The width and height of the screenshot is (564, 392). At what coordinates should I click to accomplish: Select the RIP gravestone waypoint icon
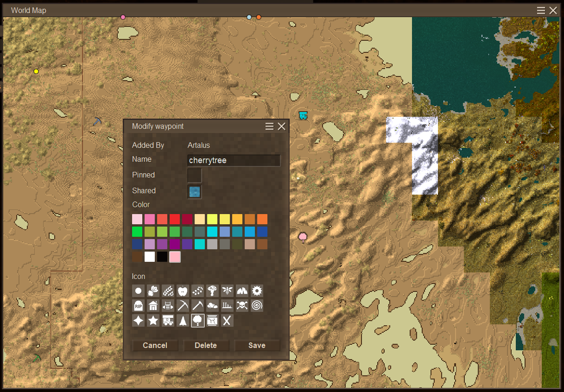138,306
